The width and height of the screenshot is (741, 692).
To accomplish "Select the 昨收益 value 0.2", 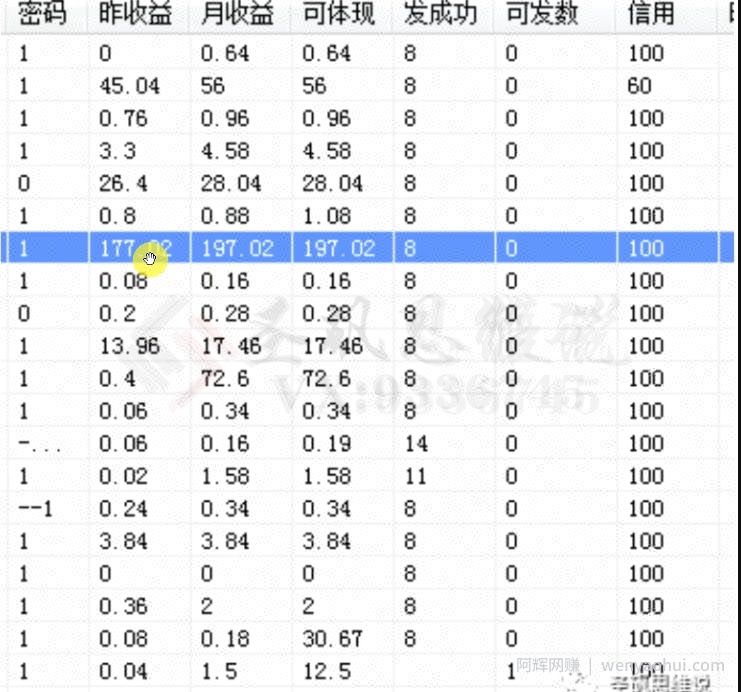I will [118, 314].
